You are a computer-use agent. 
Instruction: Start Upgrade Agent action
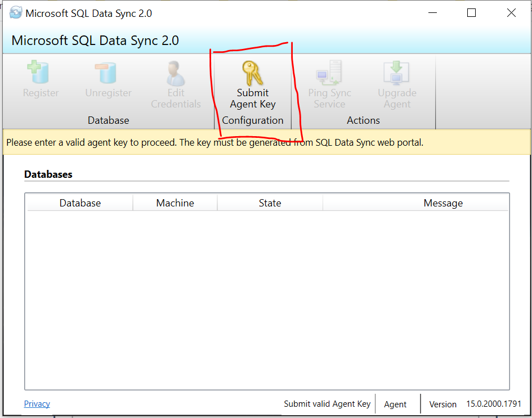click(x=397, y=85)
